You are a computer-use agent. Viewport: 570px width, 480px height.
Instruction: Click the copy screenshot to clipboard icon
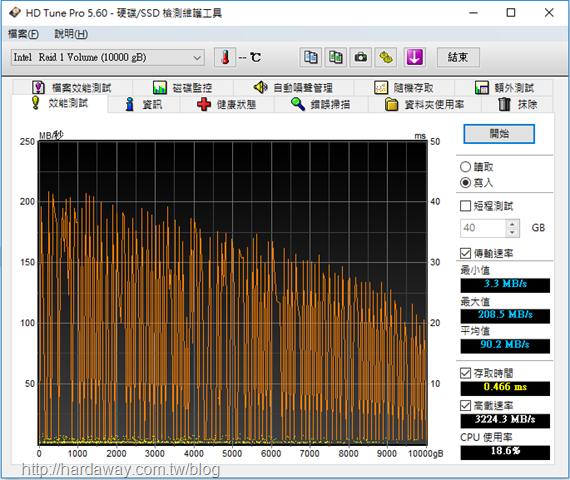coord(336,57)
